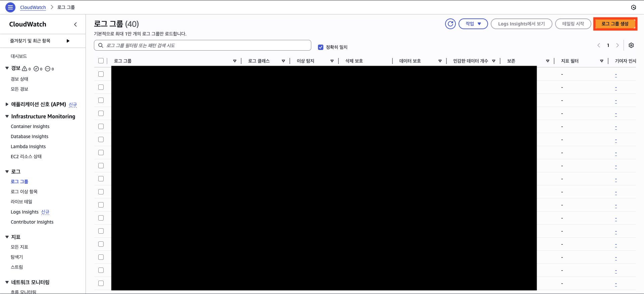The width and height of the screenshot is (644, 294).
Task: Toggle the 정확히 일치 checkbox
Action: point(321,47)
